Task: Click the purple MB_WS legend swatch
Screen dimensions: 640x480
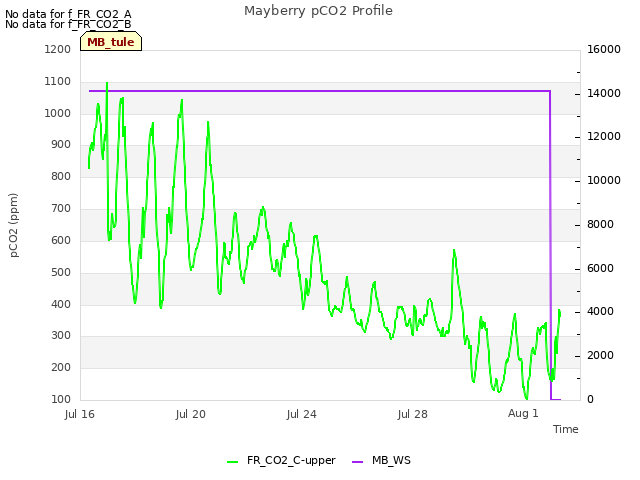Action: [357, 462]
